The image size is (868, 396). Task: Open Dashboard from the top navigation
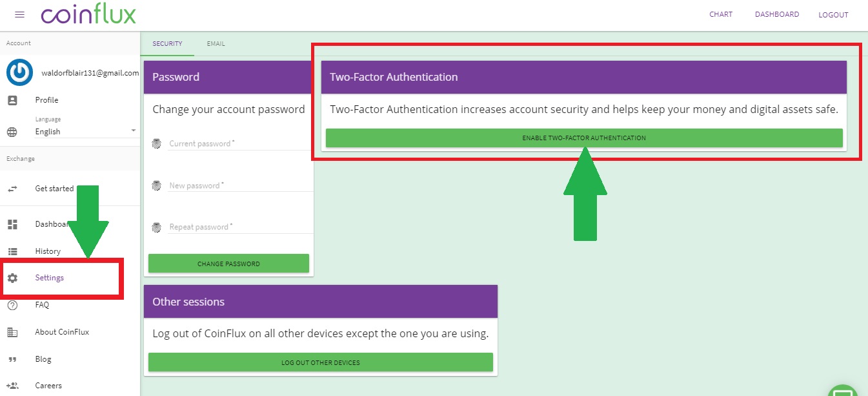click(777, 14)
